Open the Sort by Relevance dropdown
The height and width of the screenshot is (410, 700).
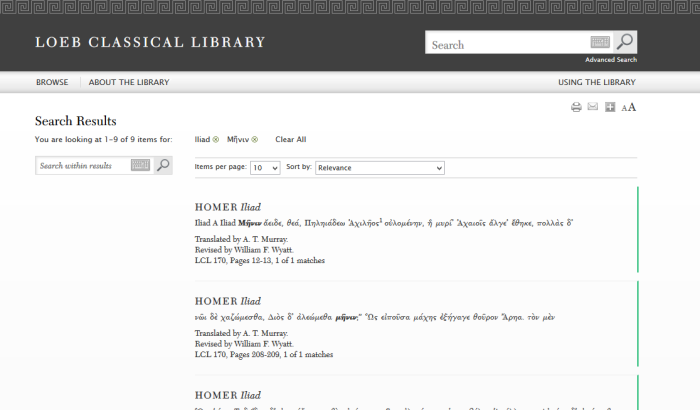click(x=380, y=168)
